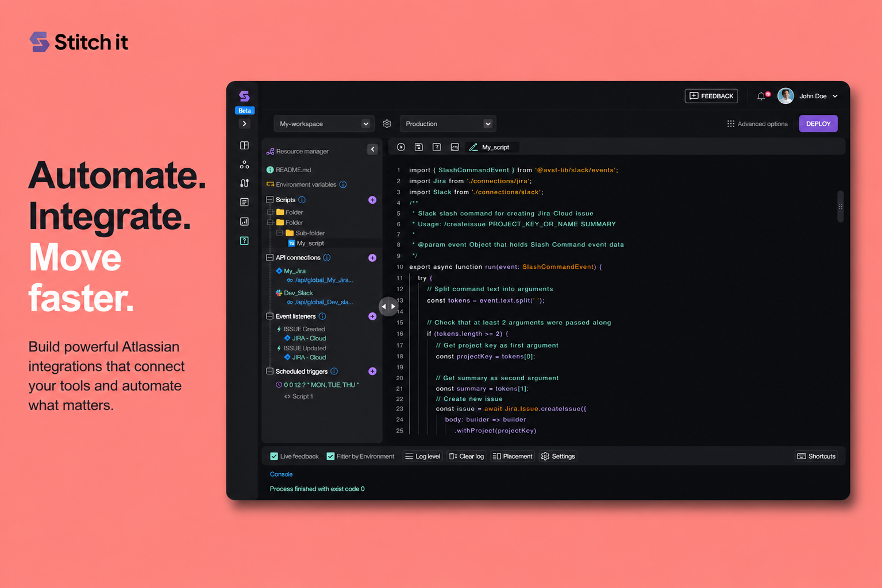Show info icon next to Scheduled triggers
The height and width of the screenshot is (588, 882).
coord(334,372)
